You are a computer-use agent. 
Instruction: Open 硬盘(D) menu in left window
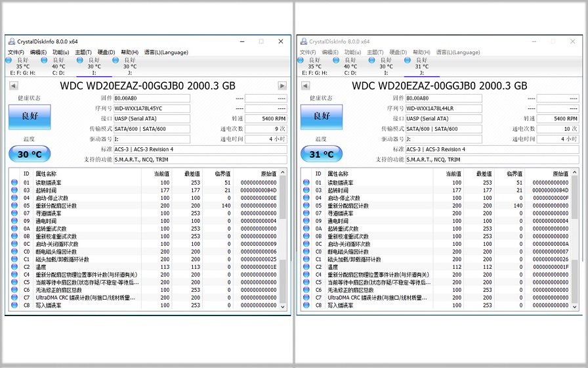tap(106, 52)
